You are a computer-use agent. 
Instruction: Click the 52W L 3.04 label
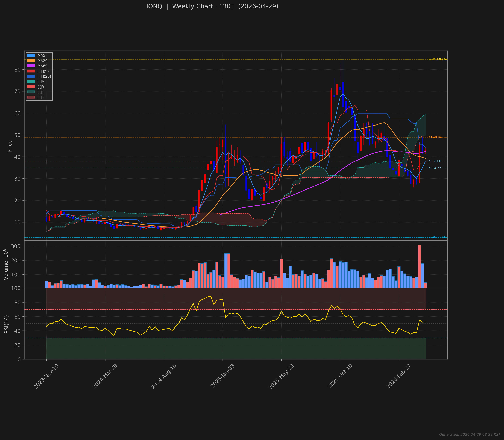[x=436, y=237]
